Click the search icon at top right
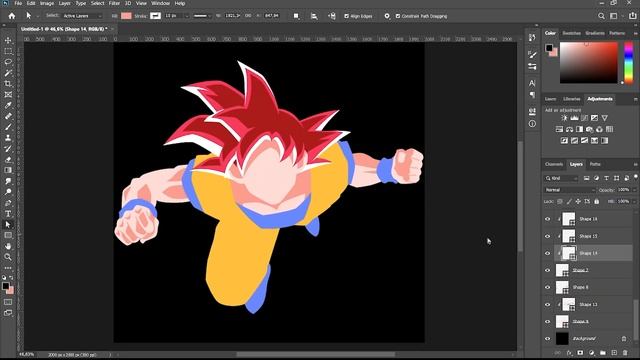This screenshot has height=360, width=640. point(601,16)
